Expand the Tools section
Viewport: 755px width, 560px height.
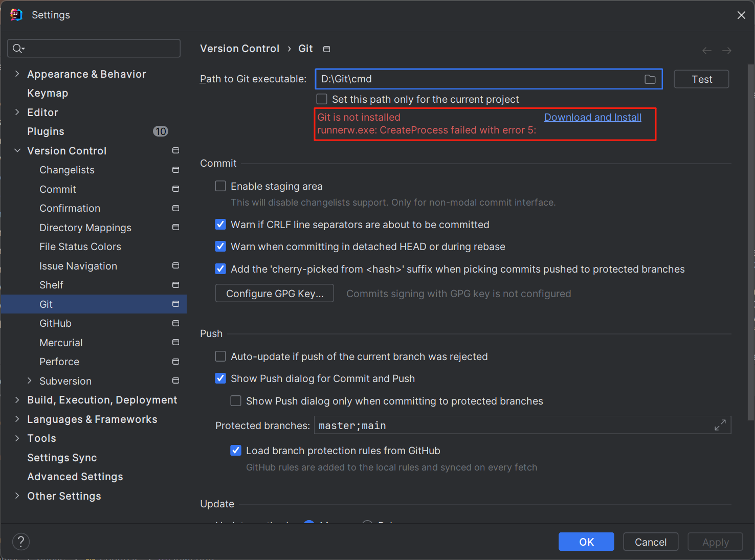pyautogui.click(x=17, y=438)
